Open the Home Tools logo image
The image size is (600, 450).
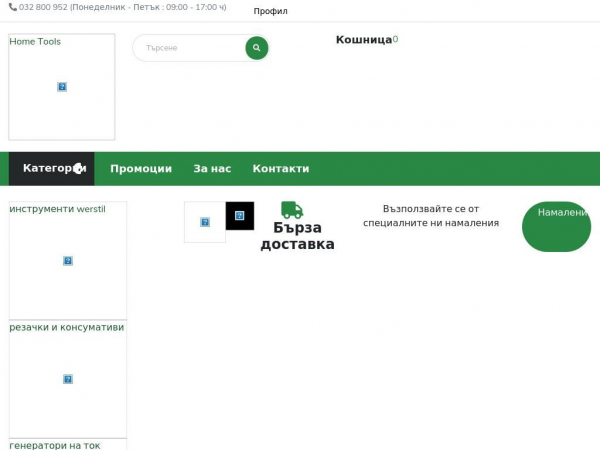coord(62,87)
